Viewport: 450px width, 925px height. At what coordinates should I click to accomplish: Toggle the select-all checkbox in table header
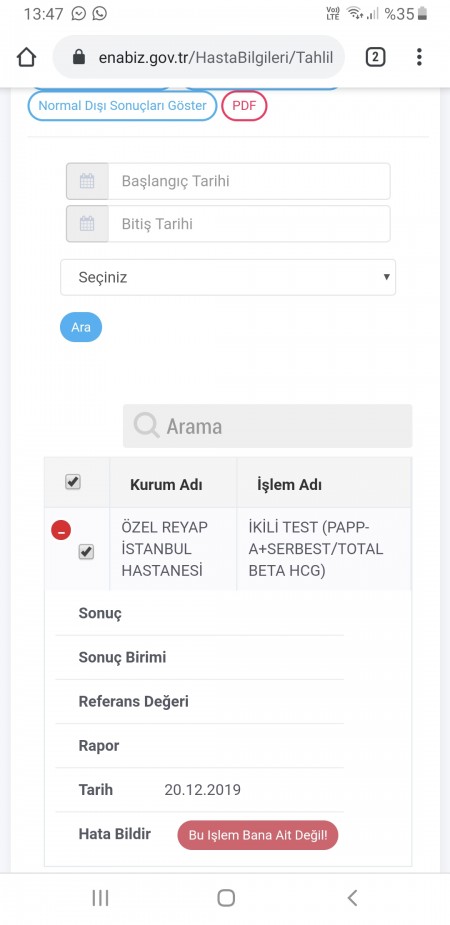point(73,483)
